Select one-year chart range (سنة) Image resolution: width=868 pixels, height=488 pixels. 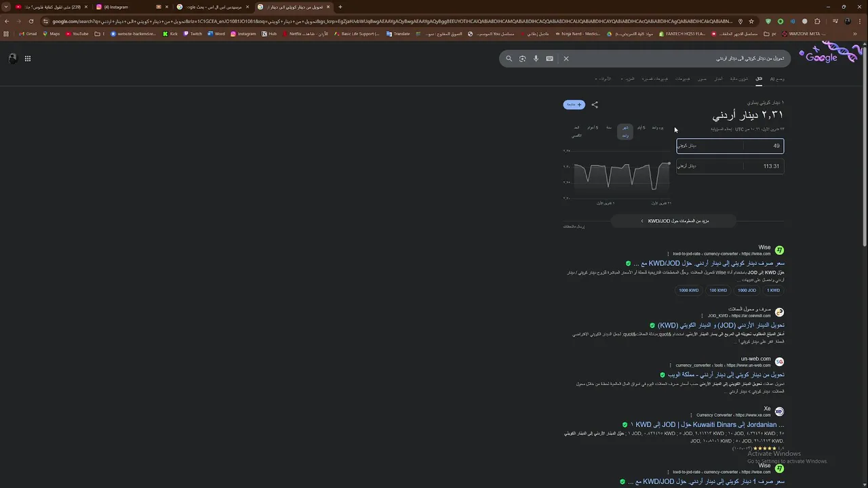coord(609,127)
